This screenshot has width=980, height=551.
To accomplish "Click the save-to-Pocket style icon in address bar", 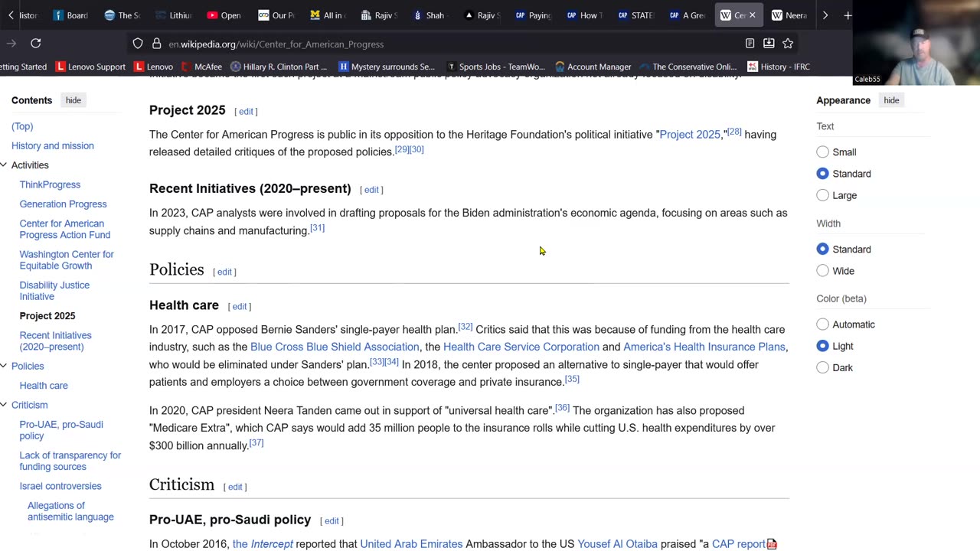I will pyautogui.click(x=769, y=44).
